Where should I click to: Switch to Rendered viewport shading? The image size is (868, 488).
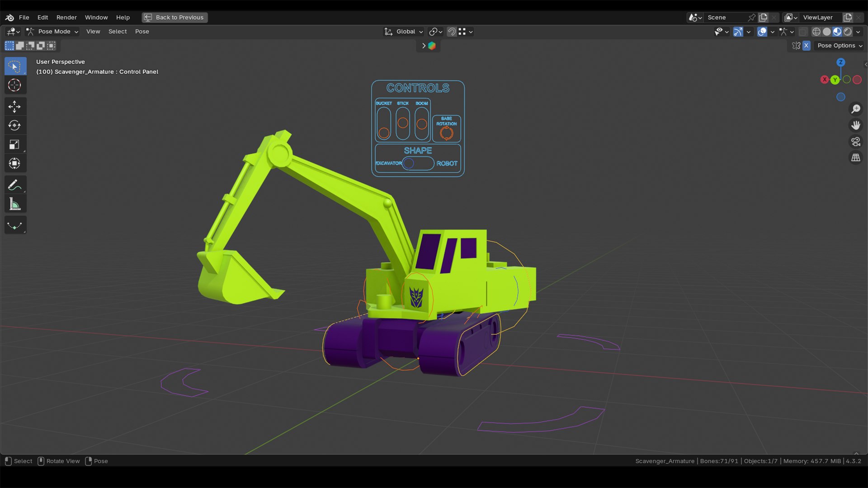[x=848, y=32]
